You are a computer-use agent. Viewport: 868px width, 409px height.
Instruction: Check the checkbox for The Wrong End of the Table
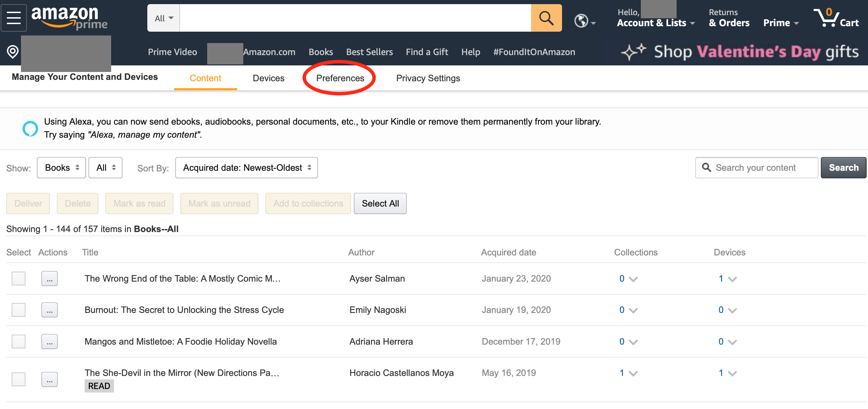pyautogui.click(x=18, y=279)
